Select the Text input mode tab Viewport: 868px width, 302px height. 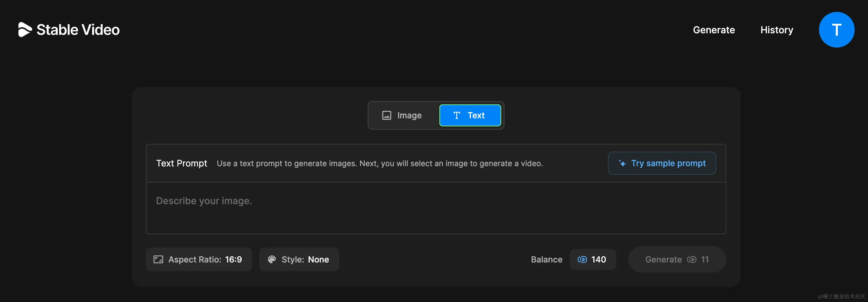[x=470, y=115]
